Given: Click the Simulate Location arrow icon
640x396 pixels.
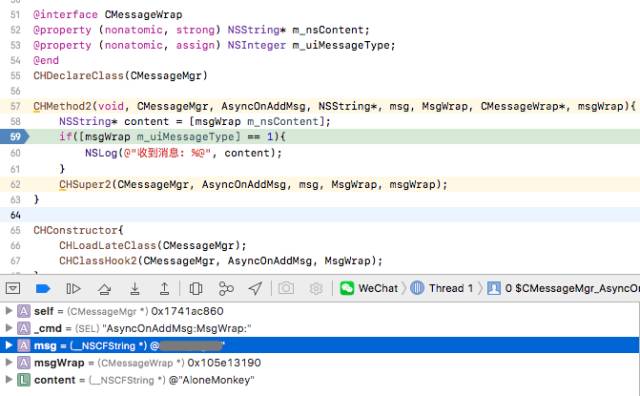Looking at the screenshot, I should (x=255, y=289).
